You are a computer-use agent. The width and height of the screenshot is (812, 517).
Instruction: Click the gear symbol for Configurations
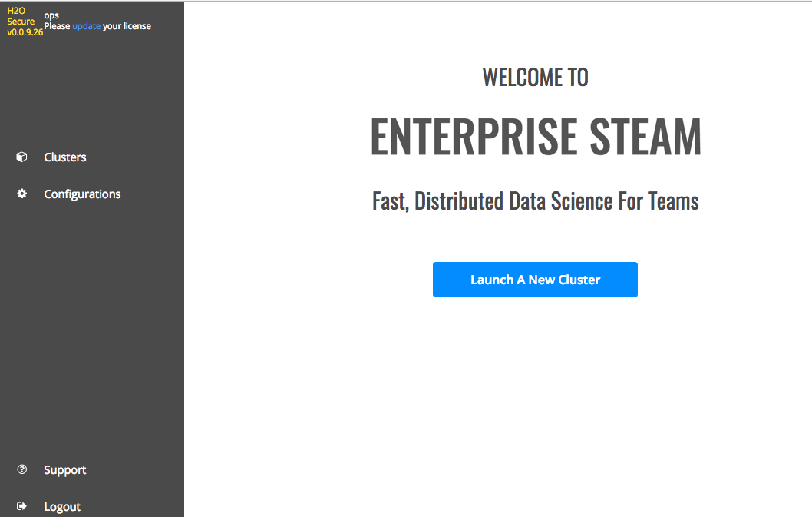point(21,194)
